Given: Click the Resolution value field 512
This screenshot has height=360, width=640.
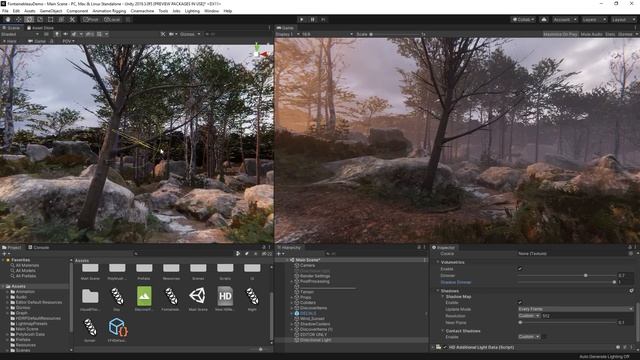Looking at the screenshot, I should [588, 316].
